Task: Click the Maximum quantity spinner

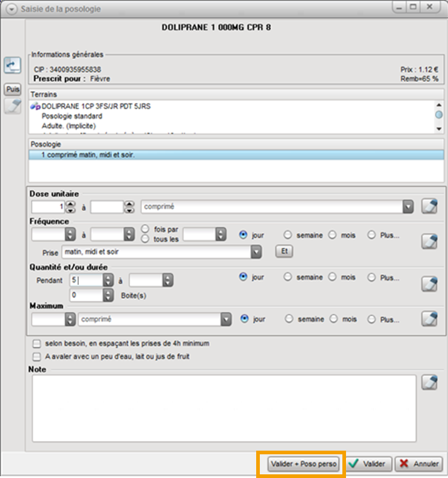Action: (70, 319)
